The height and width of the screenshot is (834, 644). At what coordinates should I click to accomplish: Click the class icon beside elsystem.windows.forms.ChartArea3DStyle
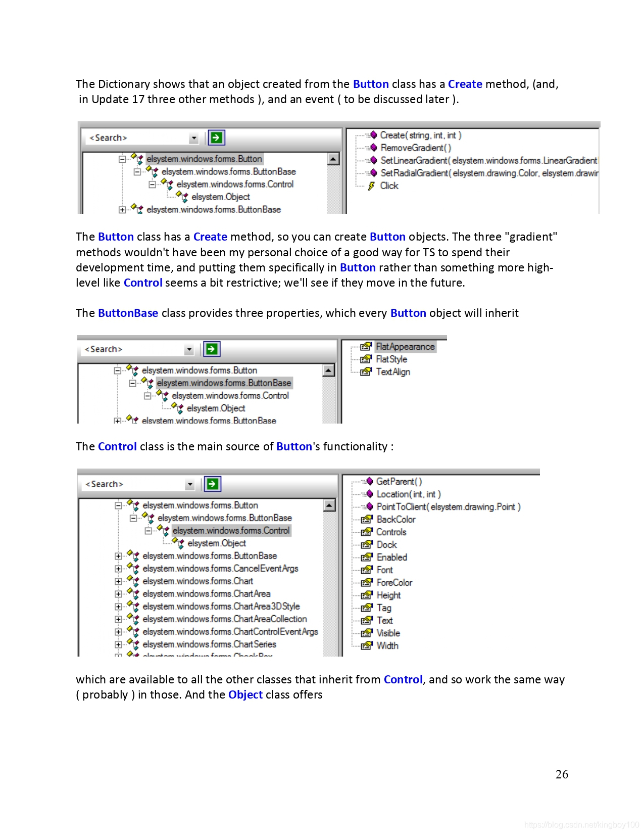click(133, 606)
